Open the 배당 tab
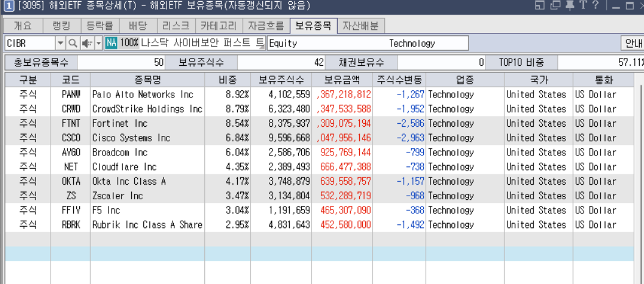 pos(138,26)
